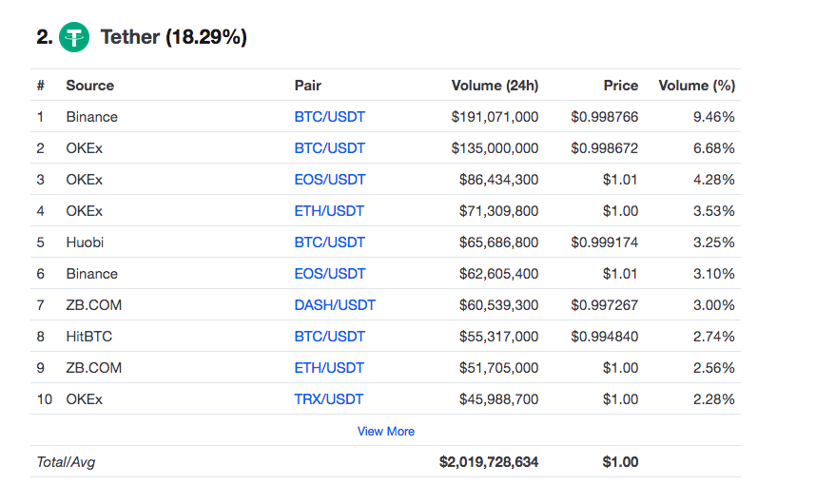Open OKEx ETH/USDT pair link
The width and height of the screenshot is (835, 504).
click(x=329, y=211)
